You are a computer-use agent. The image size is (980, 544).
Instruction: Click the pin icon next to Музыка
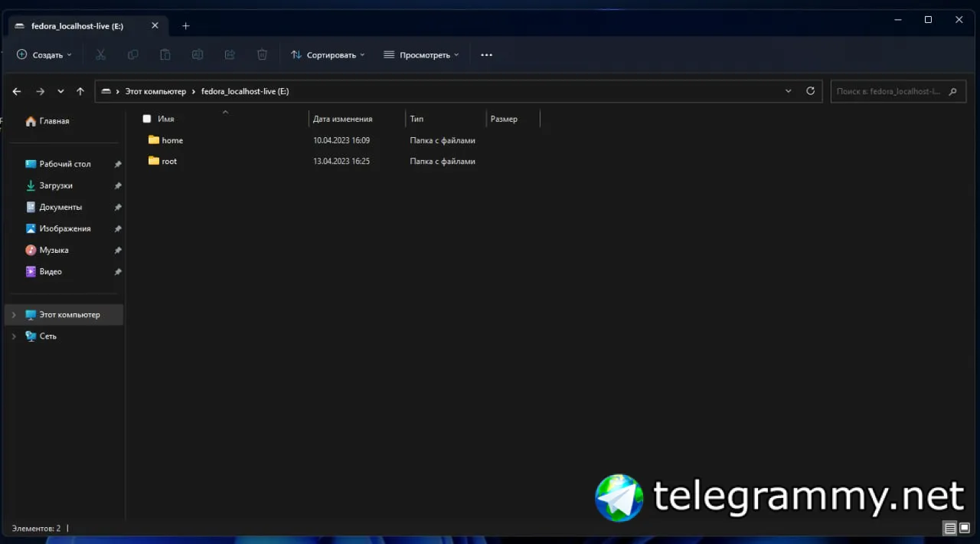[x=118, y=250]
